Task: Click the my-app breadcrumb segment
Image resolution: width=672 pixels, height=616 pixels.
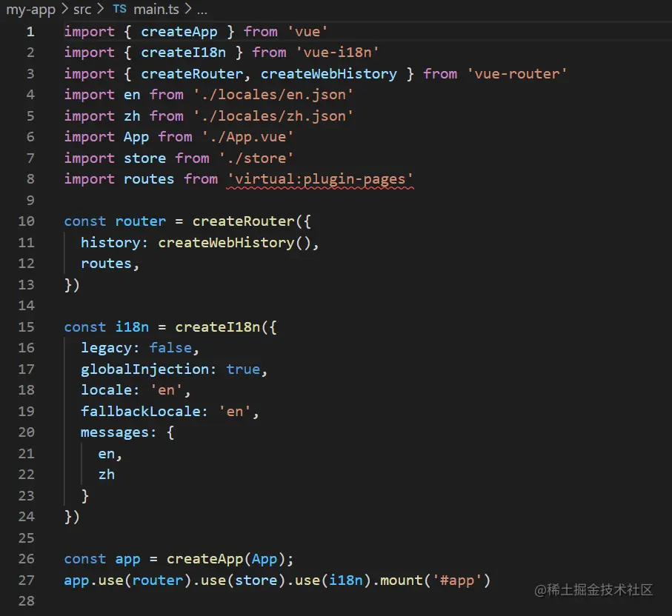Action: tap(31, 9)
